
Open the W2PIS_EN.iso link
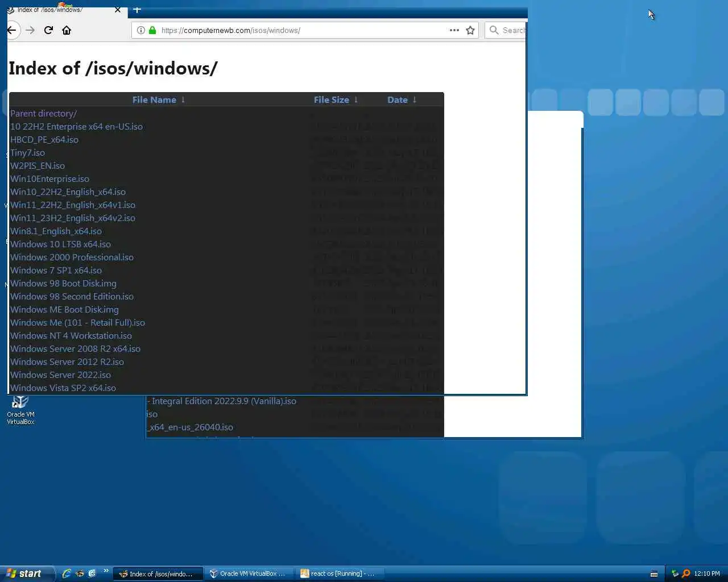click(x=38, y=166)
